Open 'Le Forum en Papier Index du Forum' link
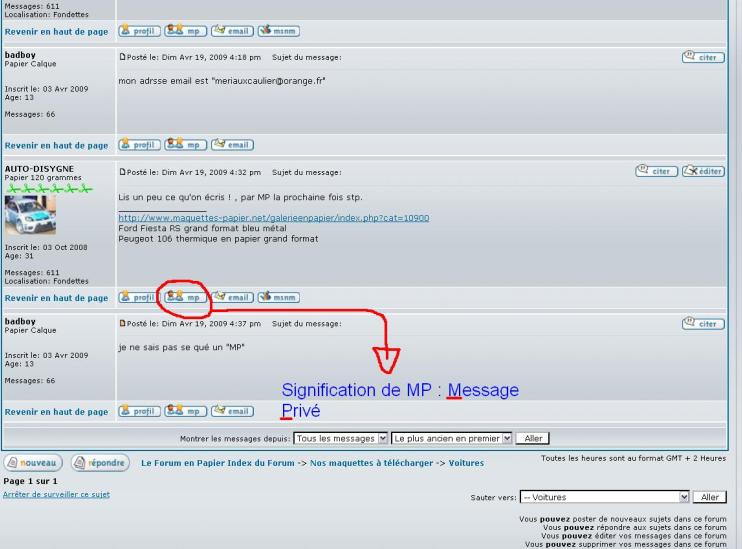 click(218, 463)
